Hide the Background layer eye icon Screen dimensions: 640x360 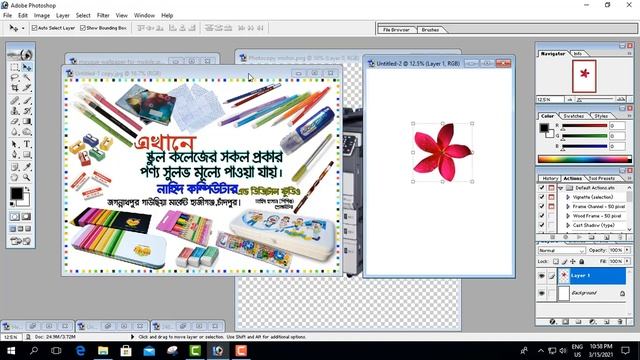[x=542, y=293]
